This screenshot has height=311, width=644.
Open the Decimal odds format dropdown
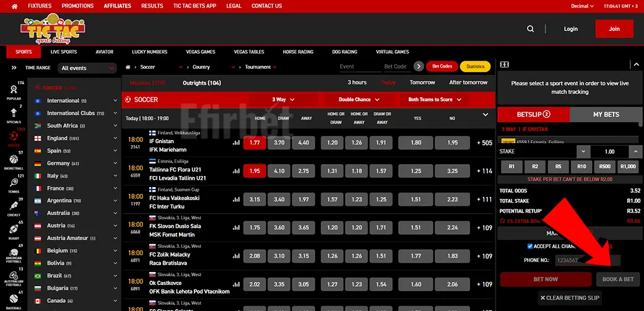pyautogui.click(x=583, y=6)
